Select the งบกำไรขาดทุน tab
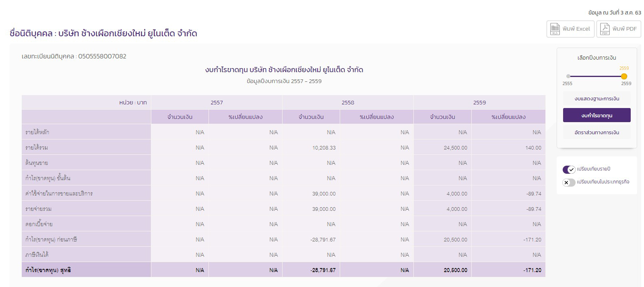 point(597,115)
